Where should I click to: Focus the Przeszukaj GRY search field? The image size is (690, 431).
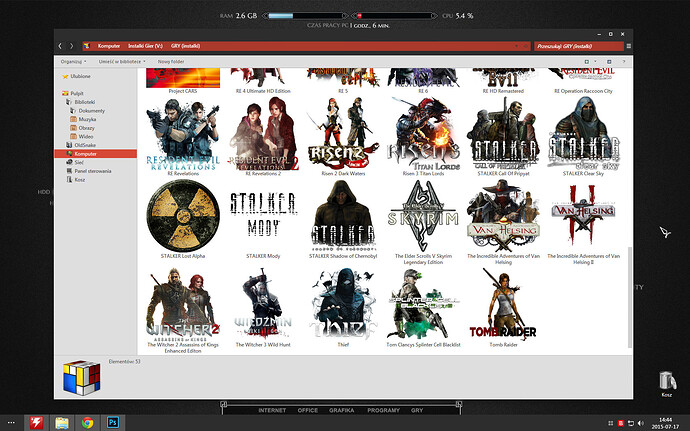pyautogui.click(x=579, y=46)
